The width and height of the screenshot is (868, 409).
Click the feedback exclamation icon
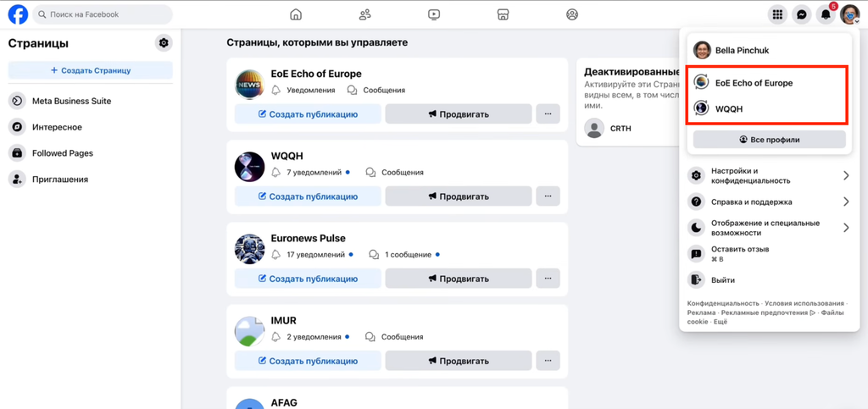(x=696, y=254)
